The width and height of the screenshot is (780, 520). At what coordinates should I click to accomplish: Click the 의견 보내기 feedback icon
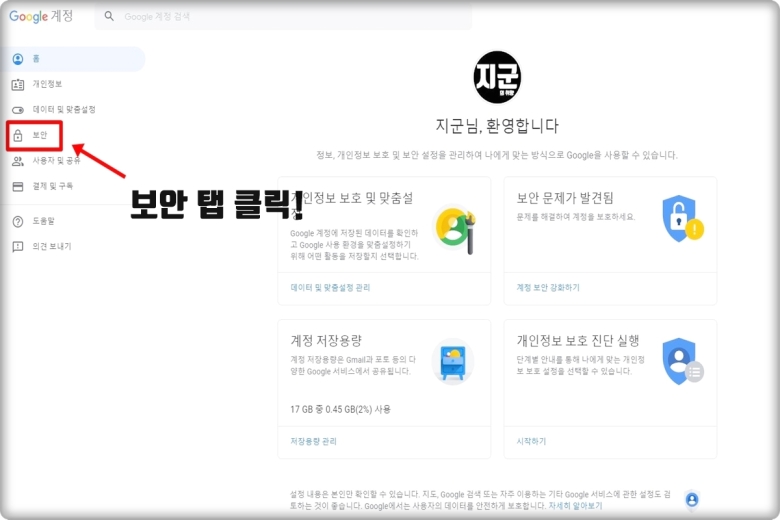coord(18,247)
